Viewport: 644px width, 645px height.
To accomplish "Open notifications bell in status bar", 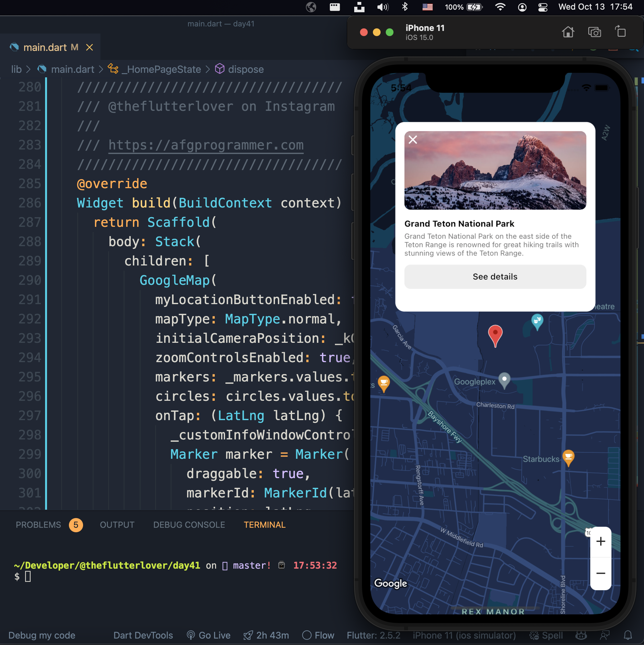I will pos(628,635).
